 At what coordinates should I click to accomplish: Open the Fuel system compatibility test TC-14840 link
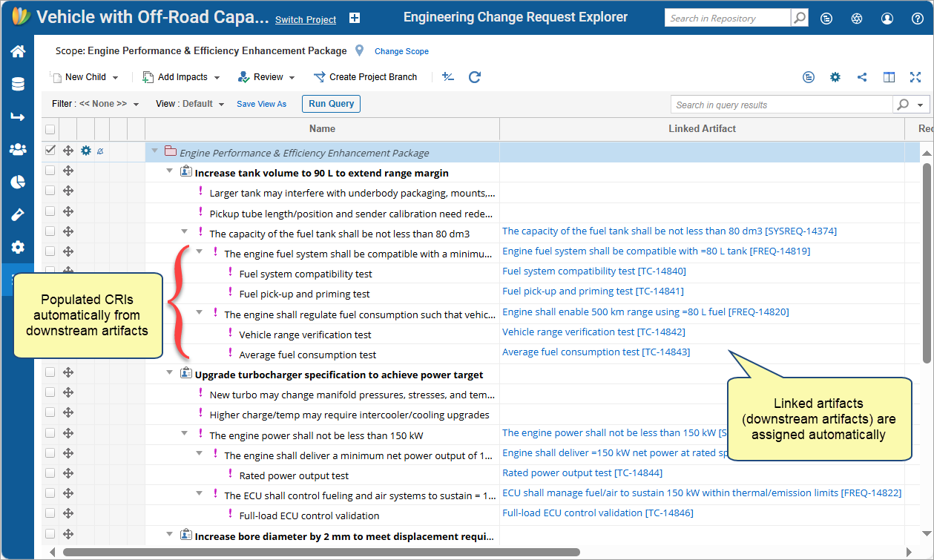tap(568, 271)
